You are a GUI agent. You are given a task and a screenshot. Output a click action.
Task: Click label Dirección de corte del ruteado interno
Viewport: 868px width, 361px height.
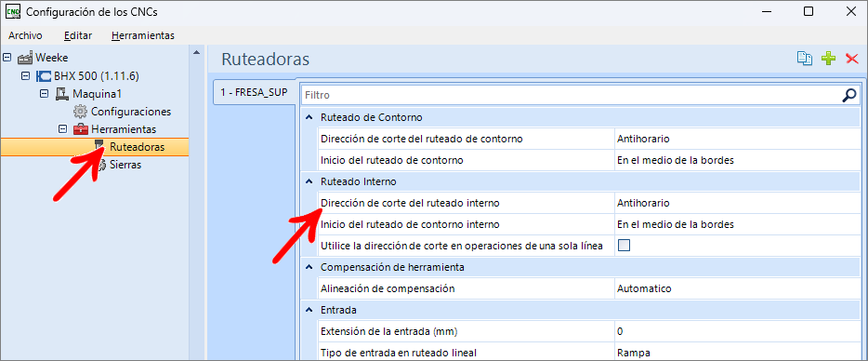pos(410,203)
